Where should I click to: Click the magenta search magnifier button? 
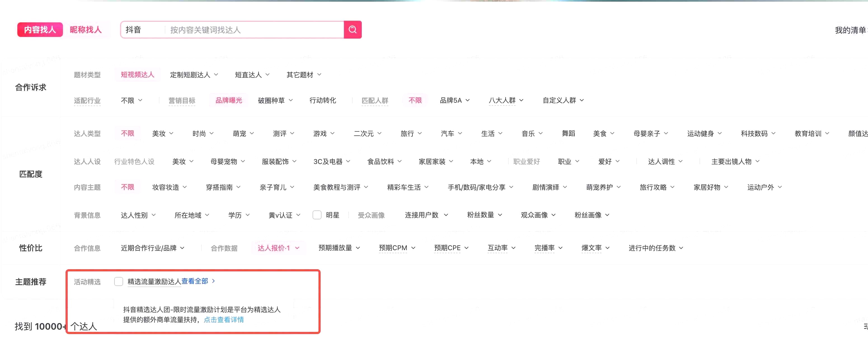tap(353, 30)
